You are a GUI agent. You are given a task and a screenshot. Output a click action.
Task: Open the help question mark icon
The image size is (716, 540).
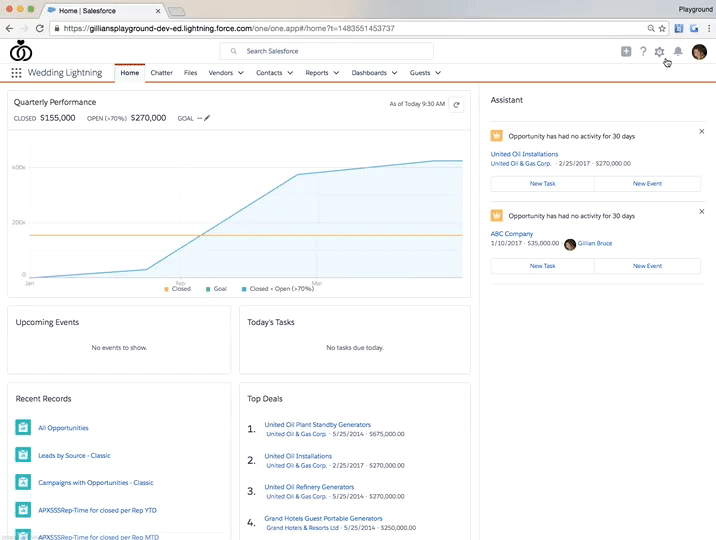click(643, 52)
